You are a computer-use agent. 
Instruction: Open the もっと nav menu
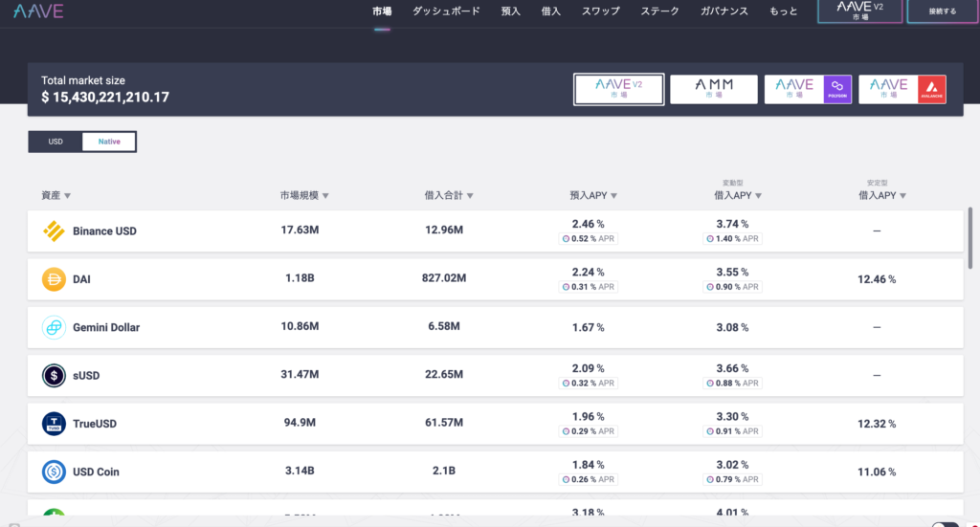[x=783, y=11]
